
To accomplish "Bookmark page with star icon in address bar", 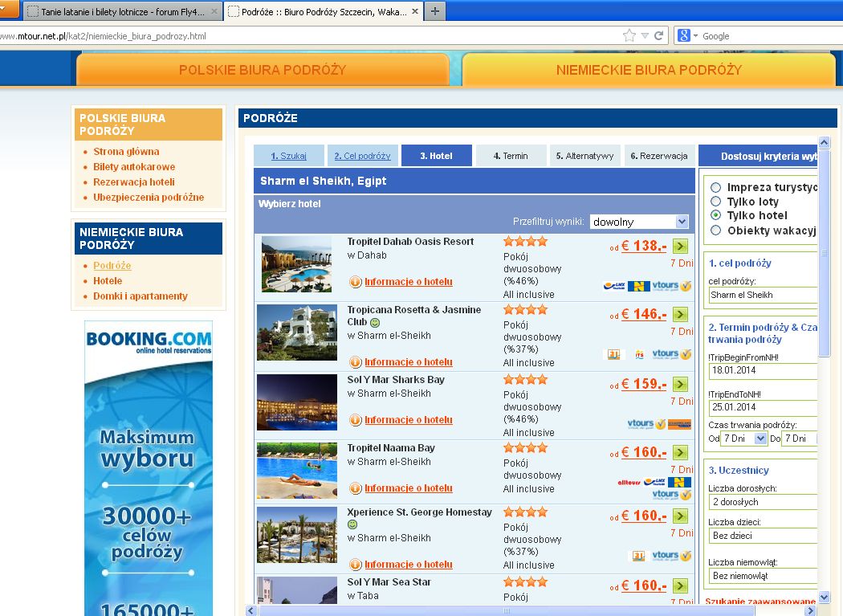I will click(629, 36).
